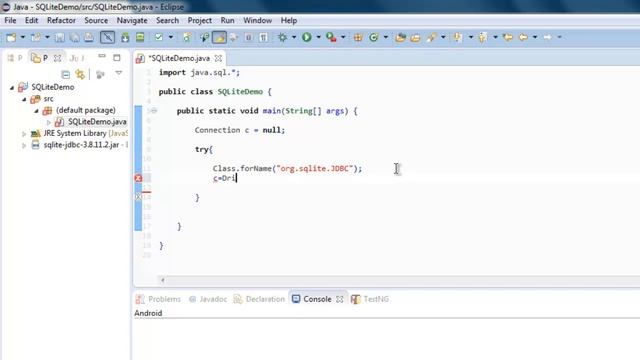
Task: Click the Save toolbar icon
Action: (60, 38)
